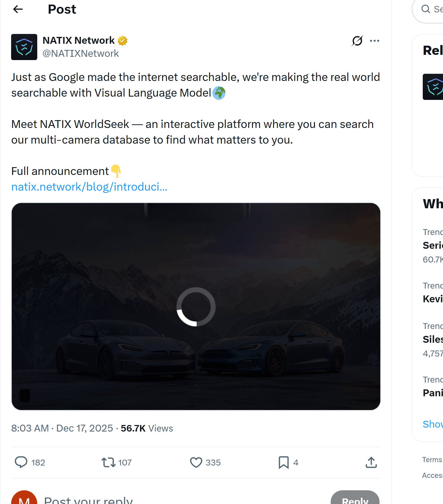
Task: Repost the NATIX Network post
Action: pyautogui.click(x=108, y=463)
